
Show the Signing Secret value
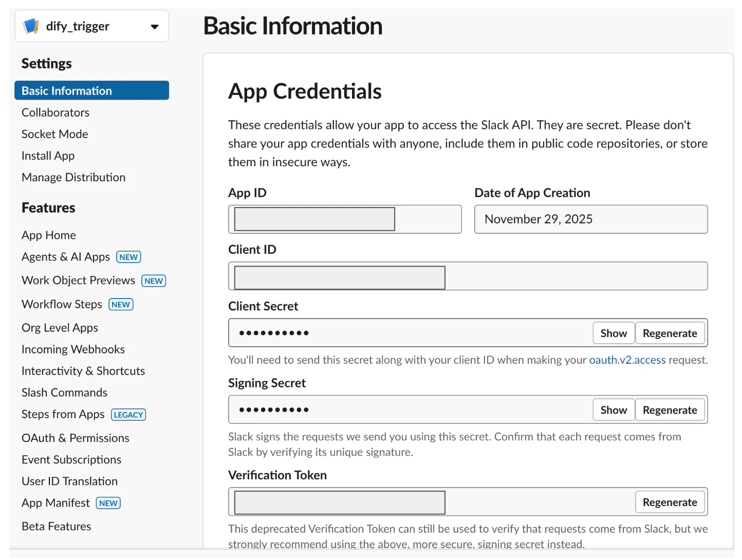[x=614, y=410]
